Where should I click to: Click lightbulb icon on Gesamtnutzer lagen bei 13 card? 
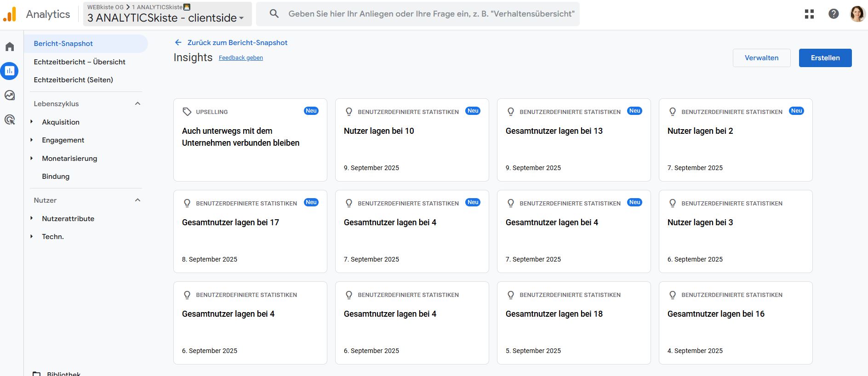click(511, 112)
